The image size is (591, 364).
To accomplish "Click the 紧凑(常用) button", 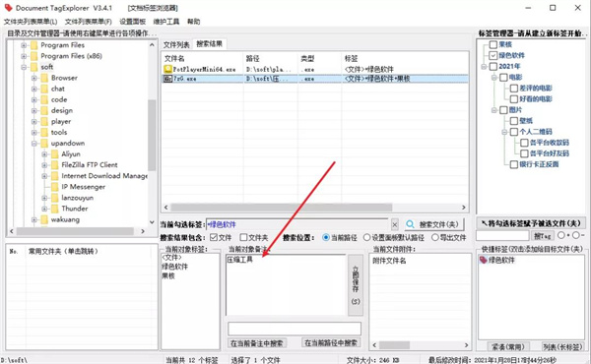I will [508, 346].
